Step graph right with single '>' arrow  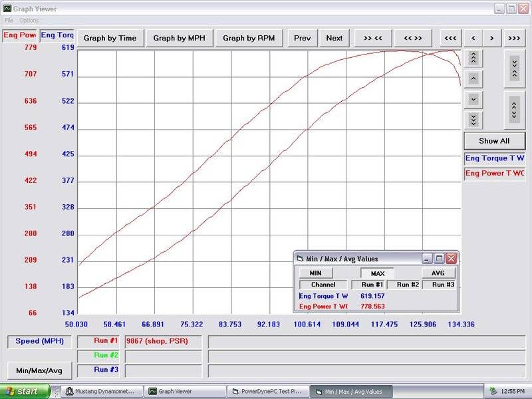coord(492,38)
